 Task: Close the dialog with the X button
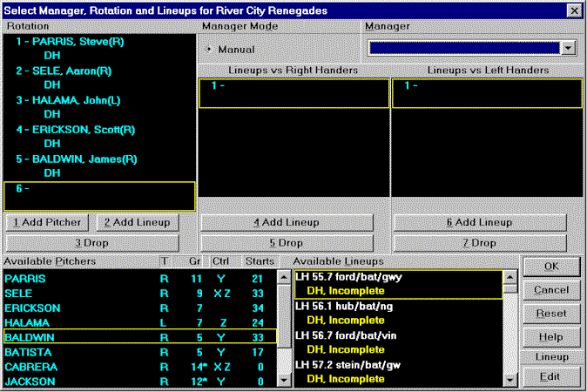[x=574, y=10]
